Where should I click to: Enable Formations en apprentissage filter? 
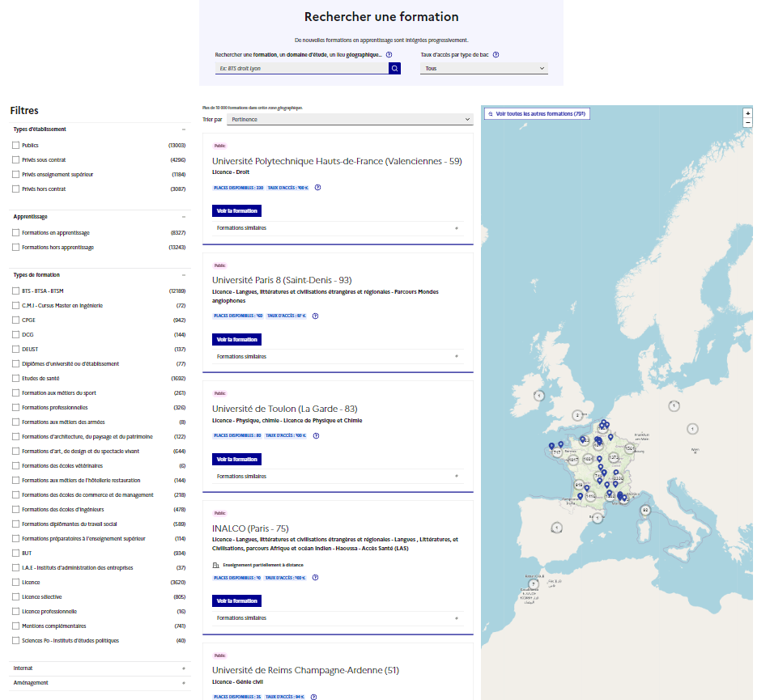pos(15,233)
